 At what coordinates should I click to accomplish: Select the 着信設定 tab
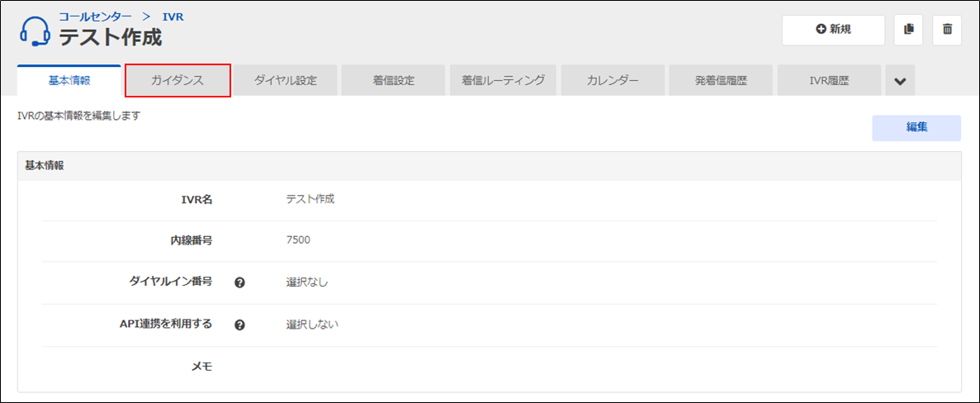394,81
